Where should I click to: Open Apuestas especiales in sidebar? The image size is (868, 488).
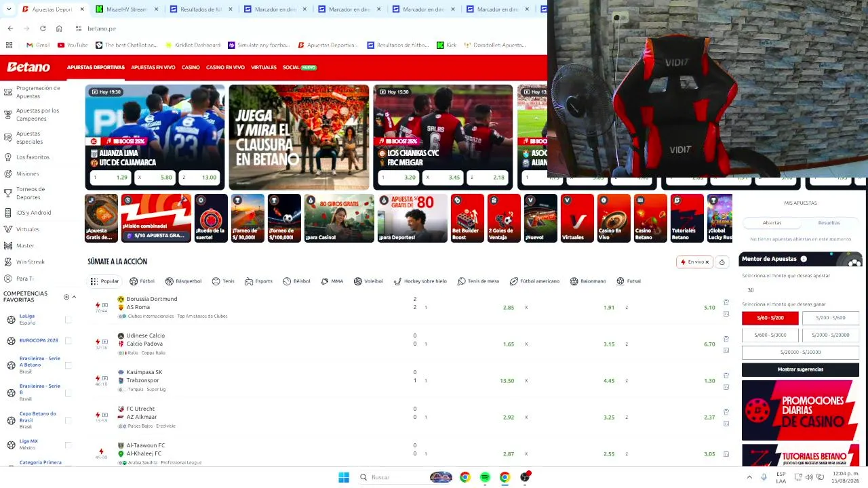pyautogui.click(x=29, y=138)
